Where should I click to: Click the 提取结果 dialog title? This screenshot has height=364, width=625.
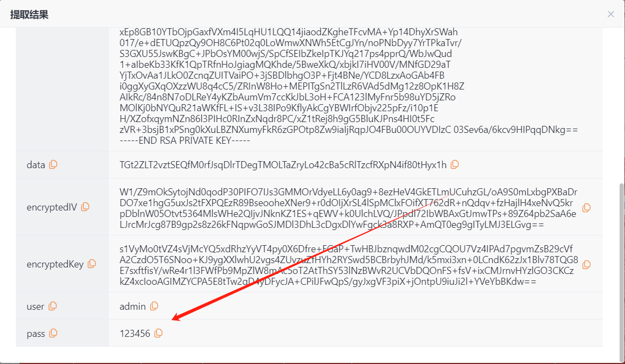pyautogui.click(x=29, y=15)
